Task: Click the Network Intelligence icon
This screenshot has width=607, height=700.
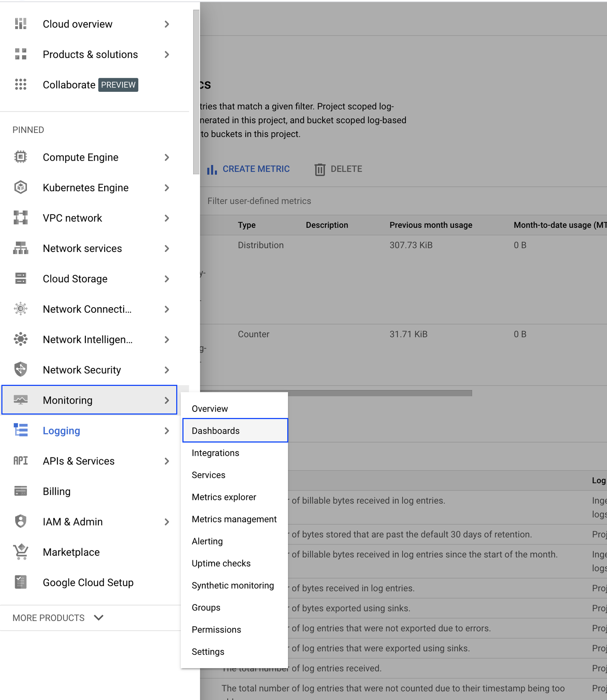Action: tap(21, 339)
